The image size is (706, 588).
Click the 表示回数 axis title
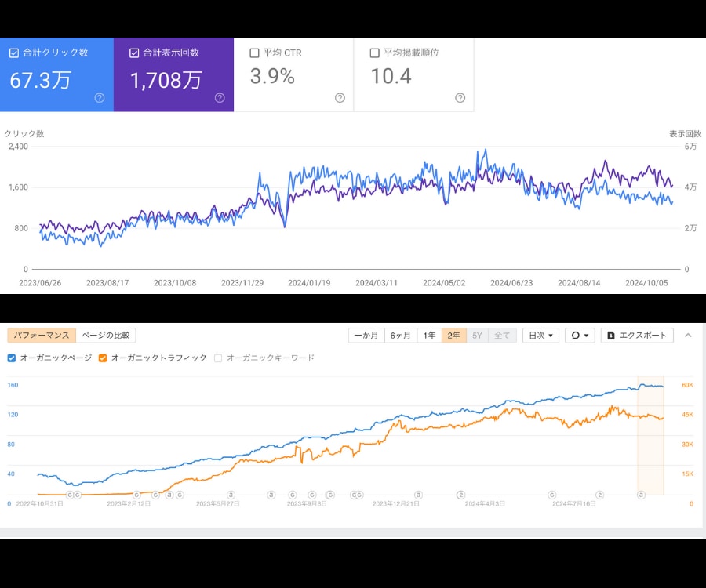click(685, 133)
